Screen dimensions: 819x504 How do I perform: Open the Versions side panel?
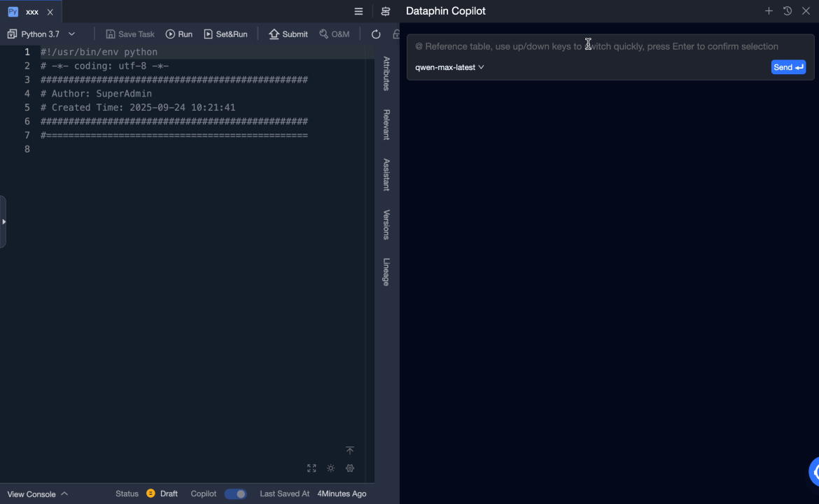(386, 225)
